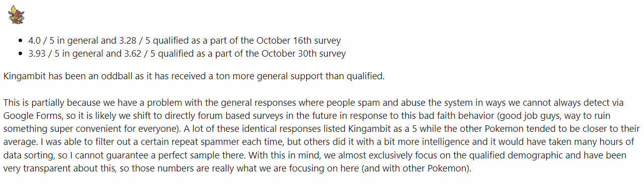Screen dimensions: 644x187
Task: Click the Kingambit sprite icon
Action: point(16,16)
